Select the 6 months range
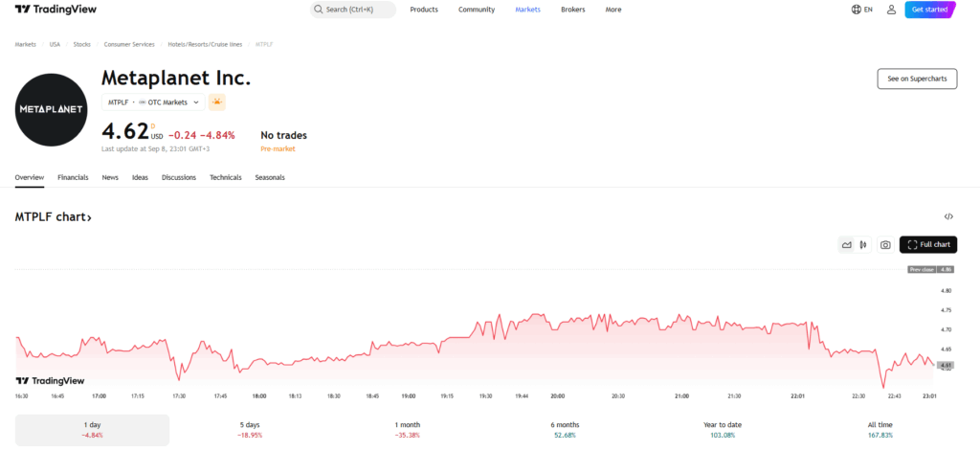Image resolution: width=980 pixels, height=451 pixels. pyautogui.click(x=565, y=430)
